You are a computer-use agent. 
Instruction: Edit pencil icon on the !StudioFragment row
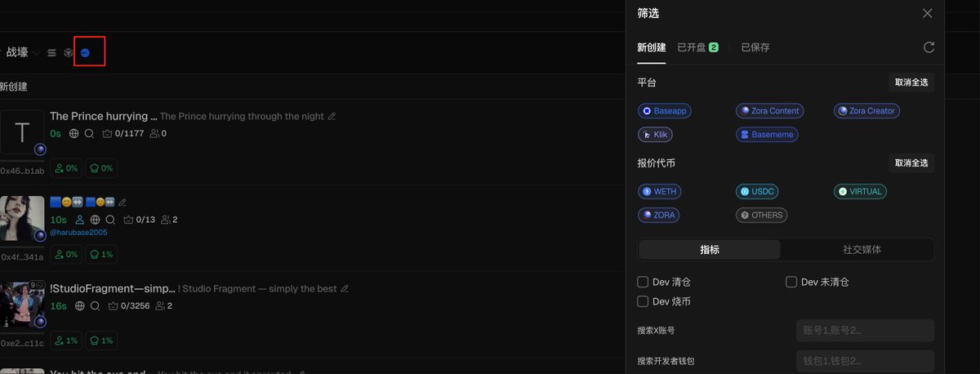click(345, 288)
